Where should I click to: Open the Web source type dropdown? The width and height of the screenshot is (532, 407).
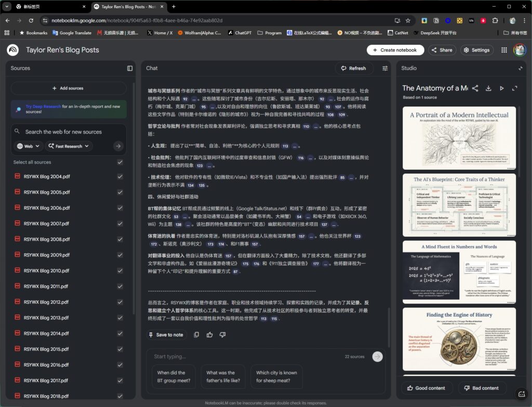click(28, 146)
